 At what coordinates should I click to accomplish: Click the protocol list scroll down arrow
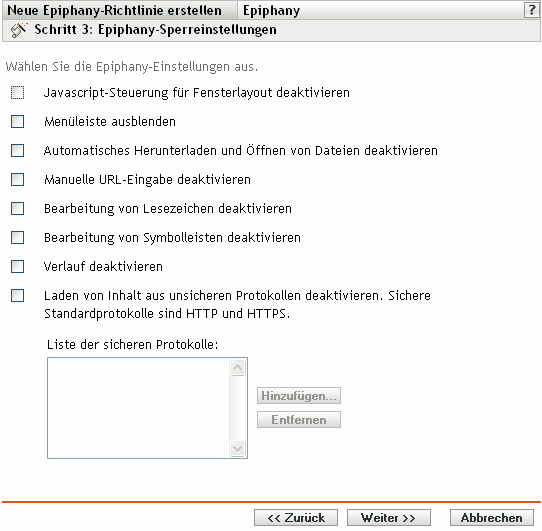tap(237, 448)
